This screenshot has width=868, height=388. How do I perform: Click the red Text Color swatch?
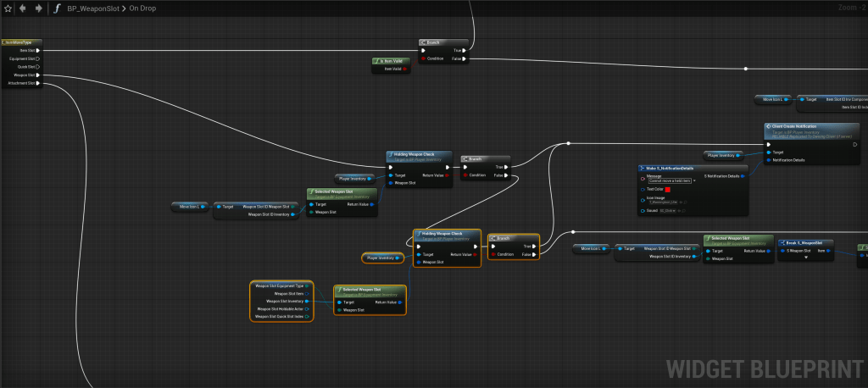[x=668, y=189]
